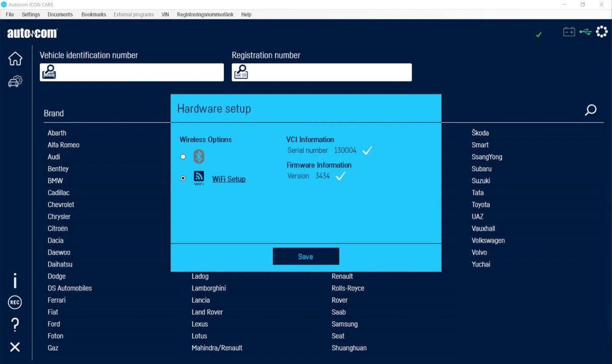Open the brand search magnifier icon
612x364 pixels.
point(591,110)
